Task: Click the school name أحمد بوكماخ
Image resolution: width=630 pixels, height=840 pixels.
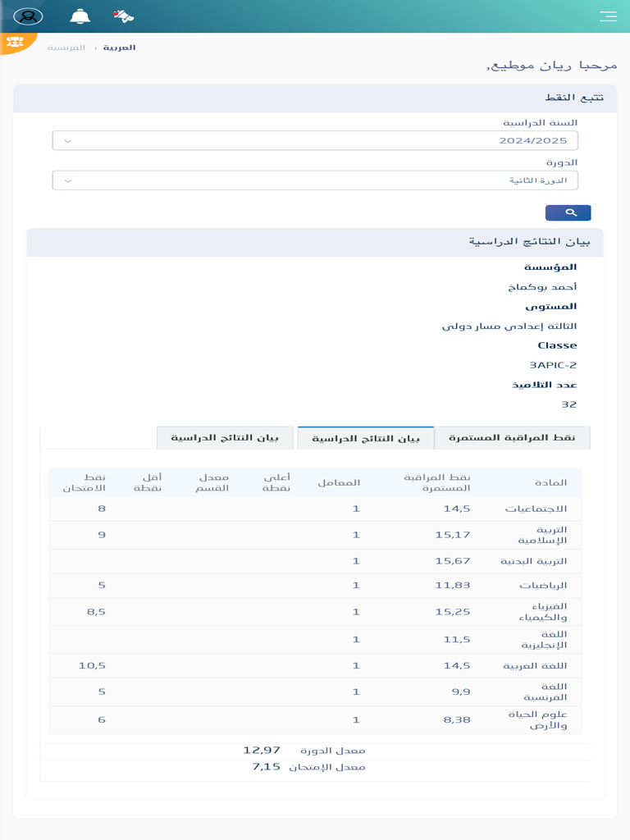Action: pos(543,286)
